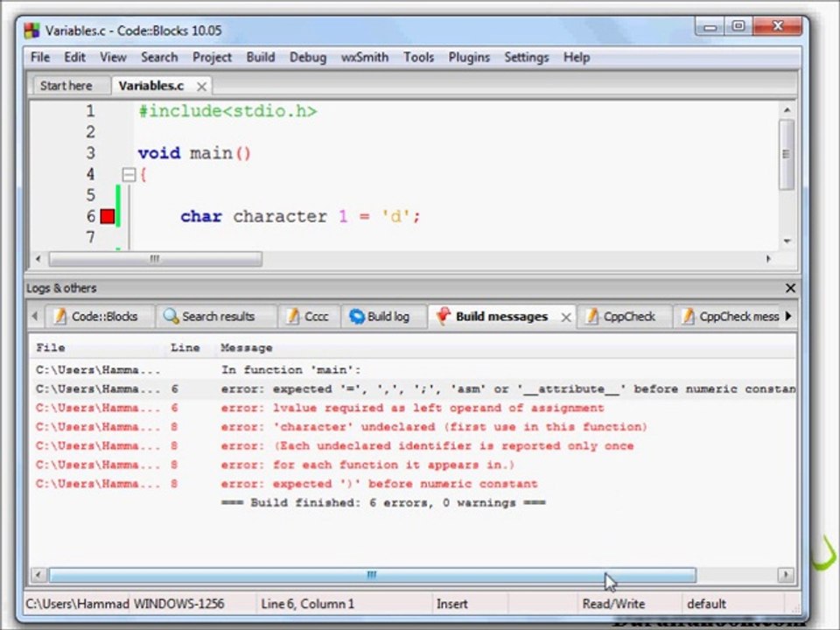Open the Project menu
The width and height of the screenshot is (840, 630).
[x=212, y=58]
